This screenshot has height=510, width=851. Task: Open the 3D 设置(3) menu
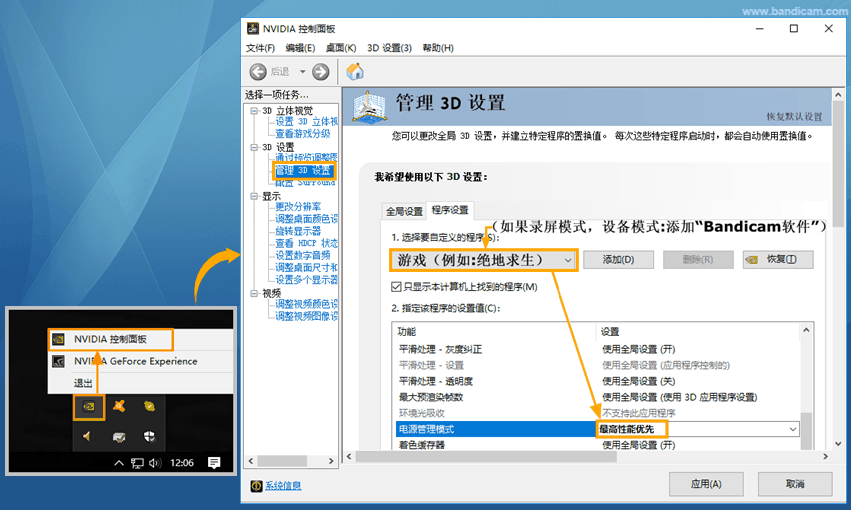[x=389, y=48]
